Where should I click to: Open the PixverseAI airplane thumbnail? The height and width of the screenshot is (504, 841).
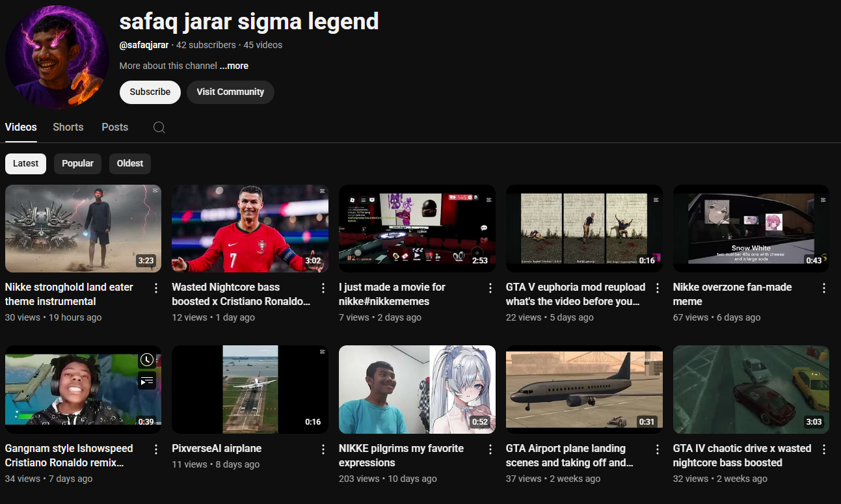click(250, 390)
